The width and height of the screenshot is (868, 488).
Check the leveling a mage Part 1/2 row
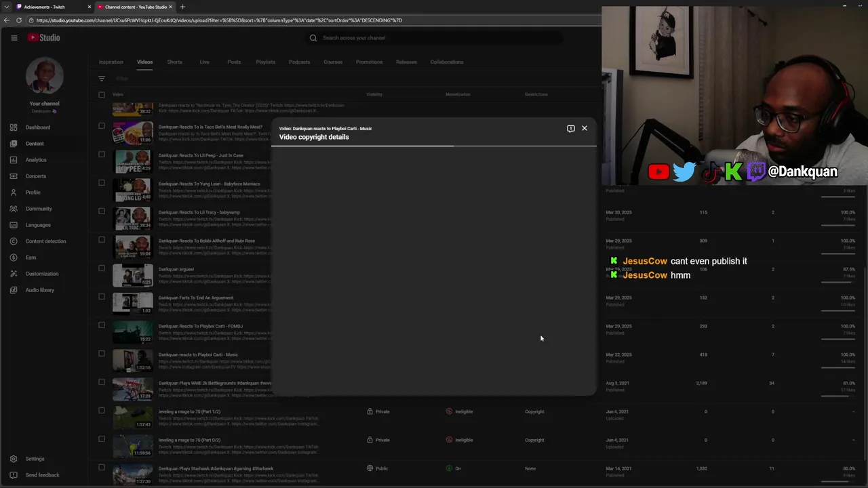102,410
